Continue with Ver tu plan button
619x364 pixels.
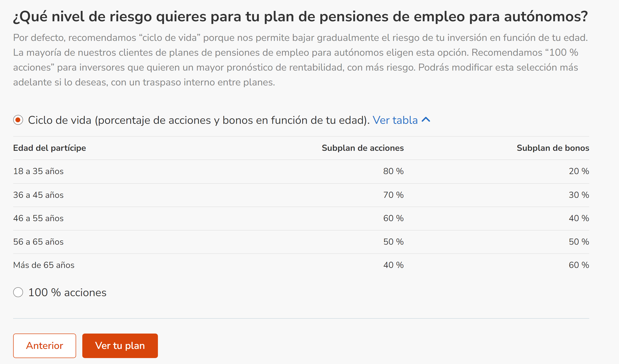coord(120,346)
